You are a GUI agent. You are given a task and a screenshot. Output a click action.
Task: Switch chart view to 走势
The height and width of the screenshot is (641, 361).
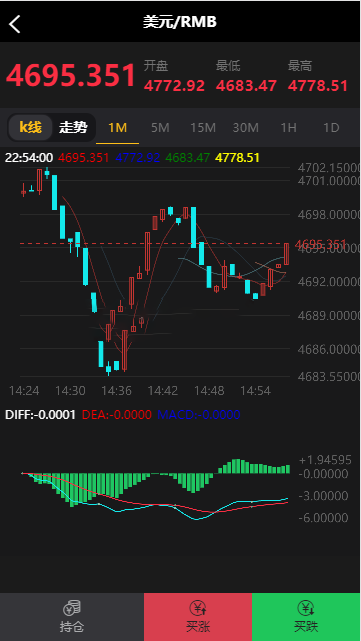73,128
